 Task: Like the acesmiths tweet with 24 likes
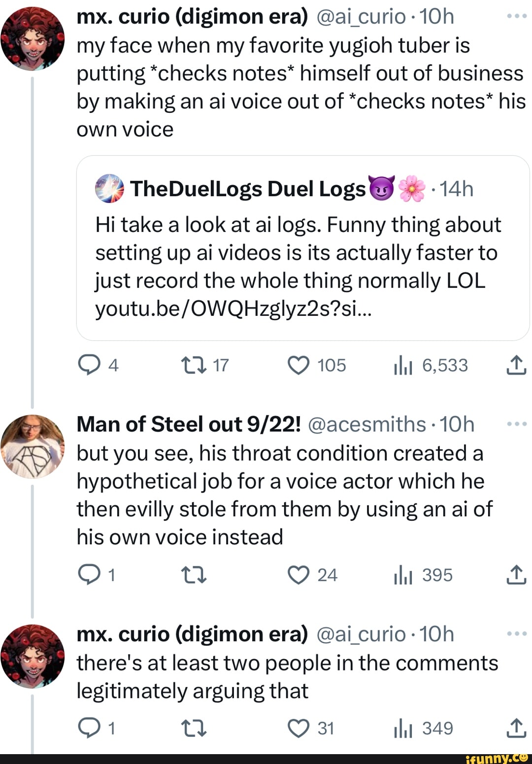(299, 575)
